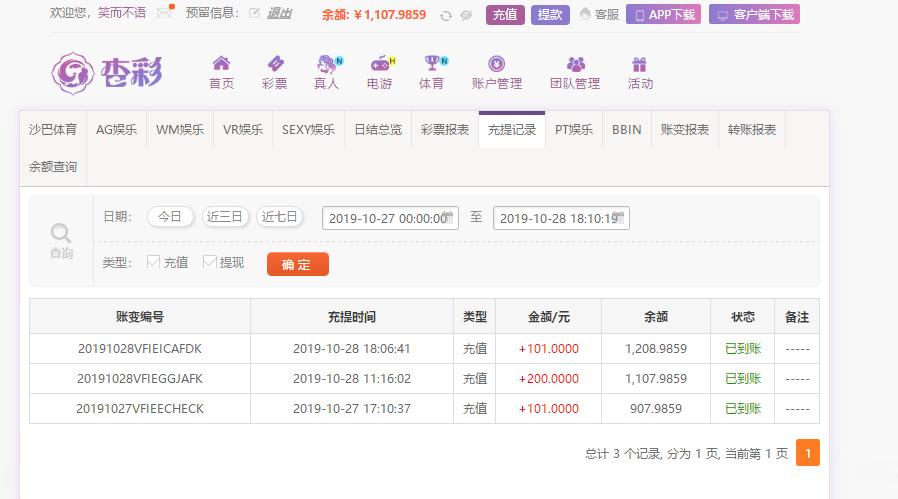
Task: Click the 金额/元 column header
Action: click(549, 317)
